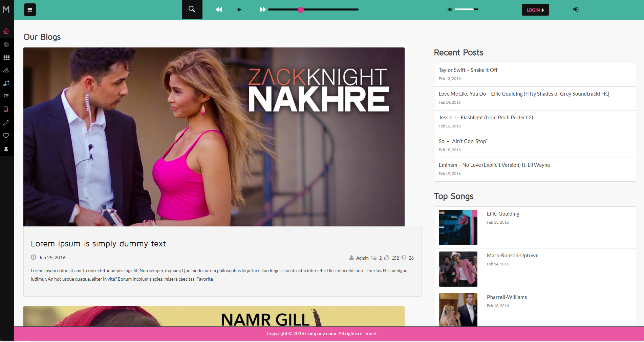Click the Mark-Ronson-Uptown song thumbnail
Screen dimensions: 644x342
pyautogui.click(x=458, y=269)
